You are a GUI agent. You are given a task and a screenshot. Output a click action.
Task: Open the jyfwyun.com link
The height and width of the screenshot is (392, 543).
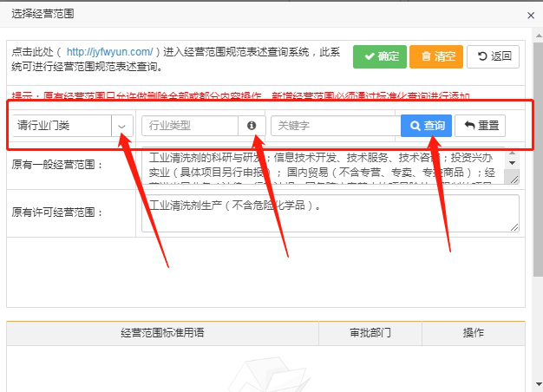click(109, 52)
